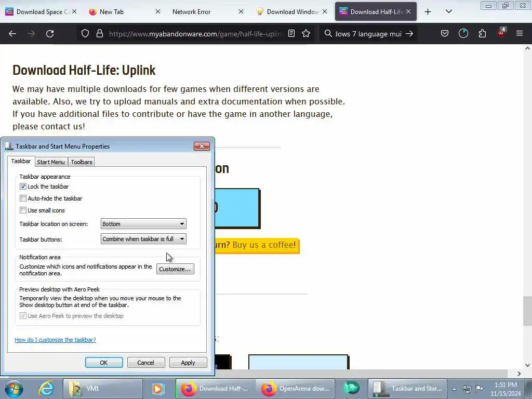Click the URL address field
532x399 pixels.
[195, 34]
